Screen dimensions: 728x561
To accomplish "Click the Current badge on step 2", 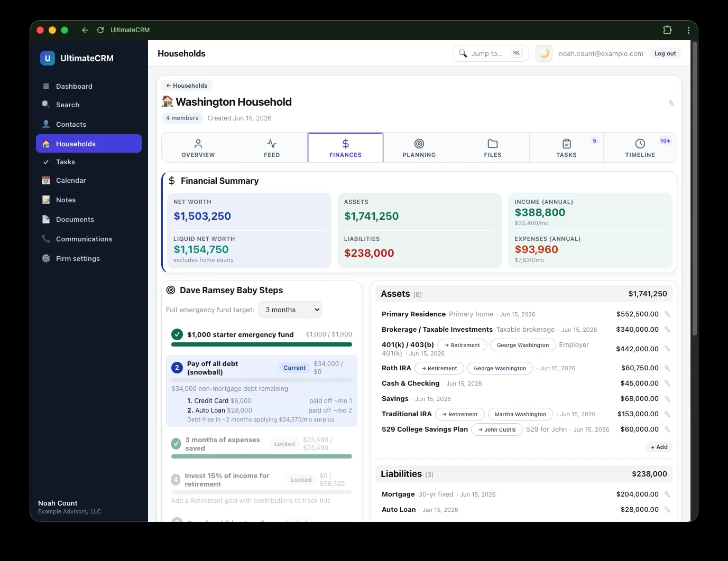I will tap(294, 368).
